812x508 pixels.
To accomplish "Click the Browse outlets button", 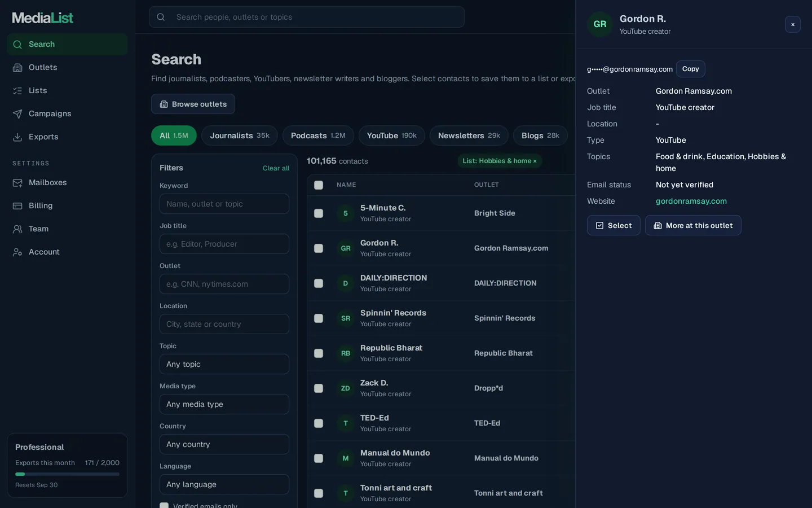I will click(193, 104).
